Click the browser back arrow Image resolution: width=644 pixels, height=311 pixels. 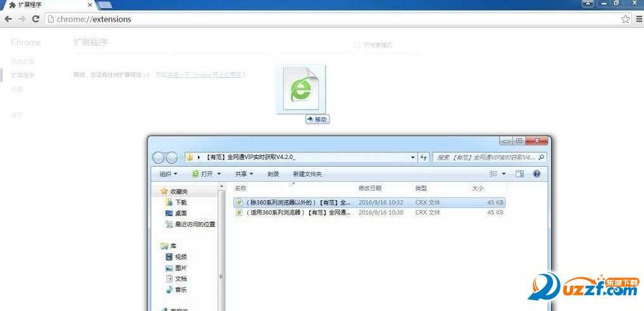coord(8,19)
